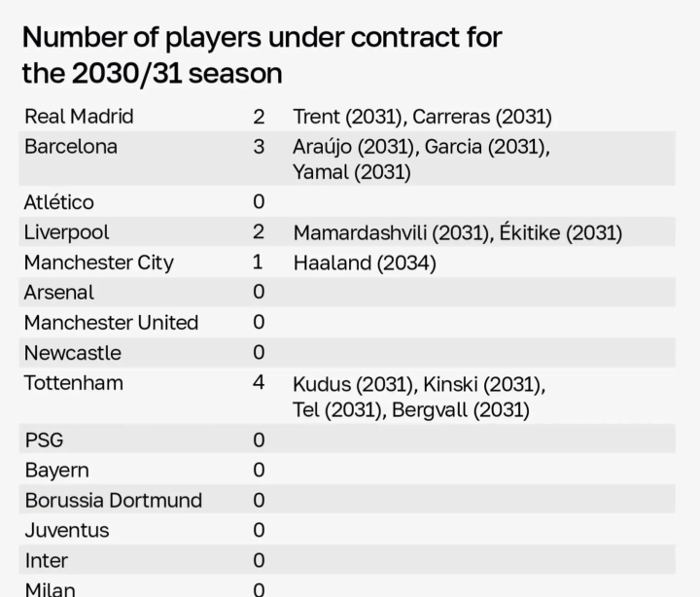Select the Tottenham row label
Screen dimensions: 700x597
pos(73,383)
